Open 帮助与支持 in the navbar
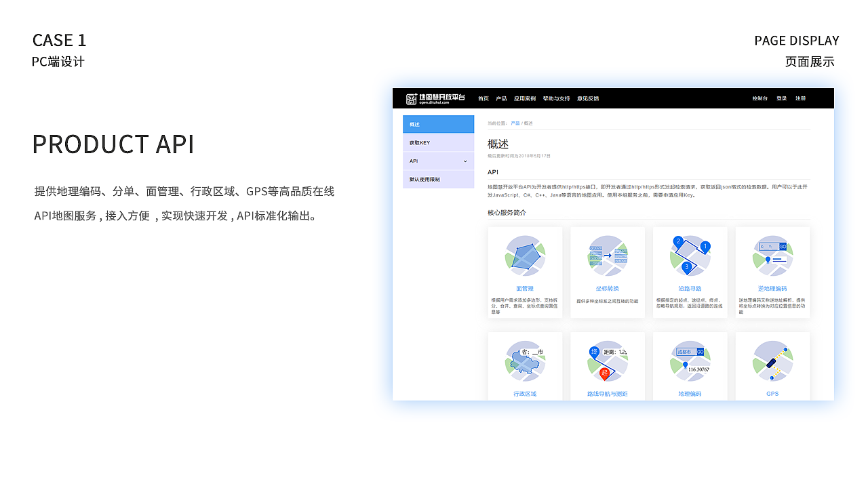 pos(556,99)
